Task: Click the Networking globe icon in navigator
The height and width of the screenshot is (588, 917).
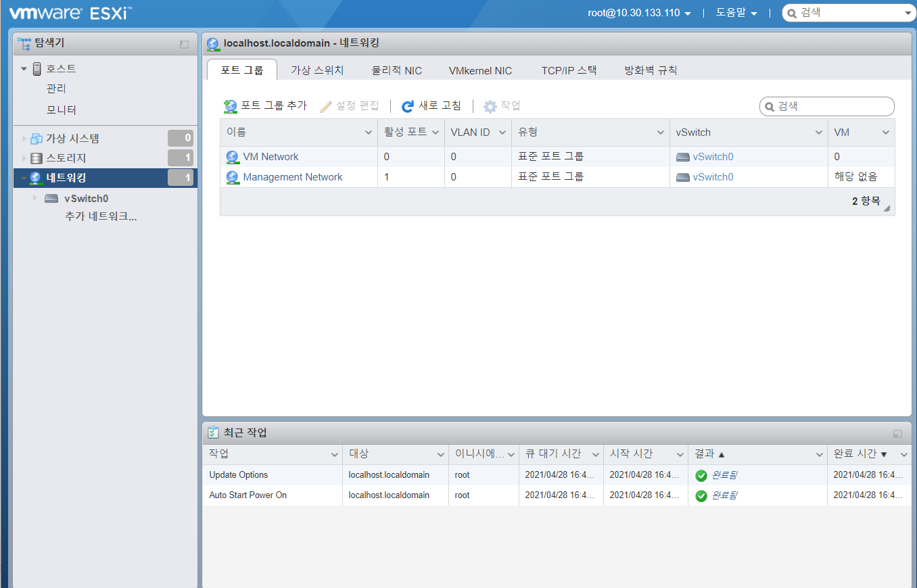Action: pos(37,178)
